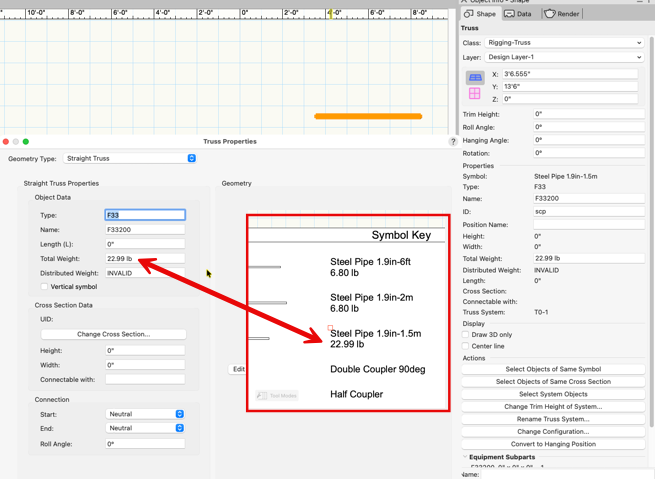The height and width of the screenshot is (479, 655).
Task: Click the Tool Modes wrench icon
Action: click(x=263, y=395)
